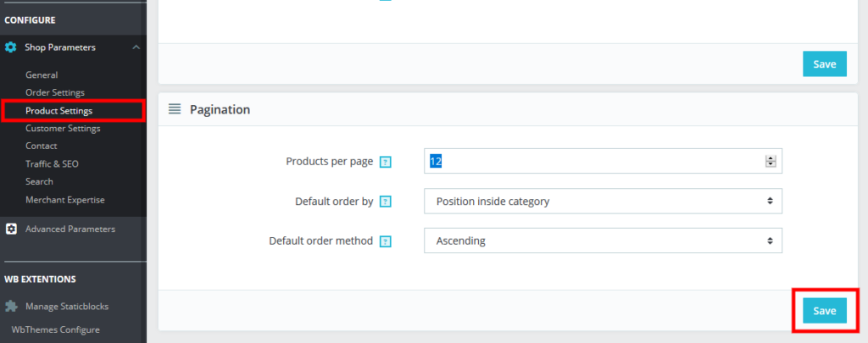This screenshot has height=343, width=868.
Task: Open the Default order by dropdown
Action: (602, 202)
